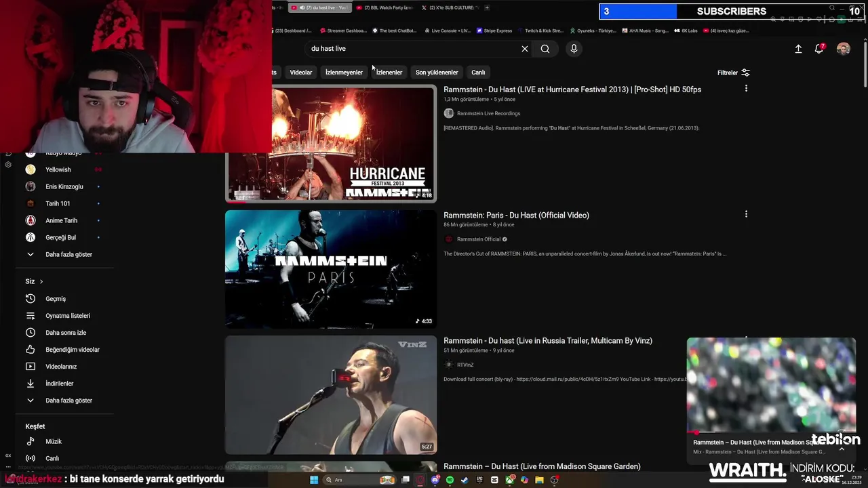868x488 pixels.
Task: Open Daha sonra izle watch later
Action: point(64,333)
